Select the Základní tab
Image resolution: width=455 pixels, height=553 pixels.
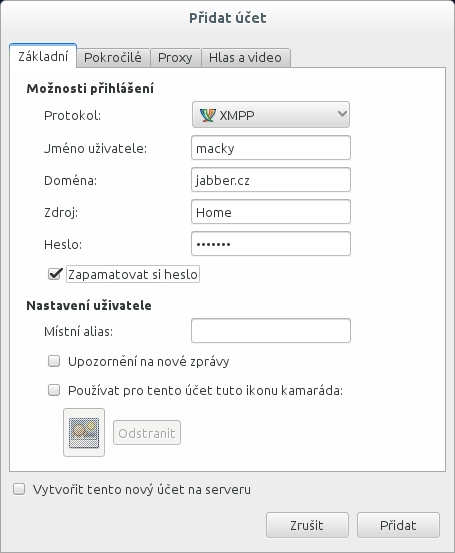[x=43, y=56]
